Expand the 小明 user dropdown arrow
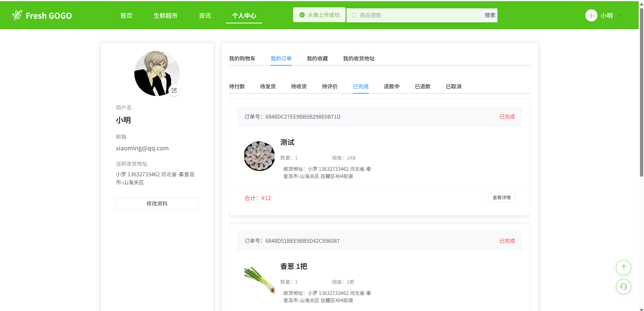The width and height of the screenshot is (644, 311). pos(620,16)
